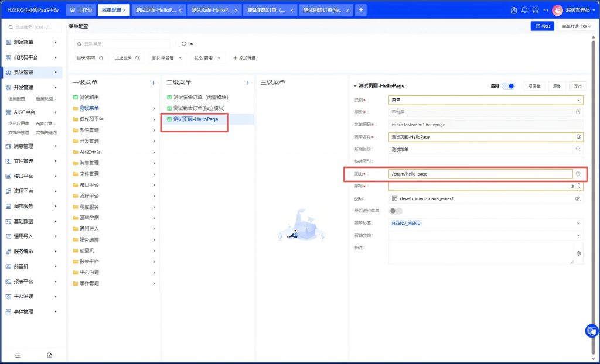
Task: Toggle the 启用 switch
Action: [508, 86]
